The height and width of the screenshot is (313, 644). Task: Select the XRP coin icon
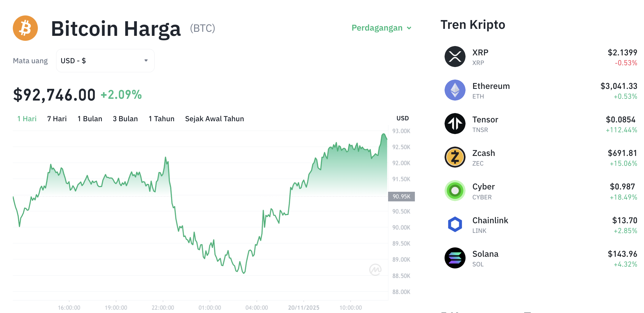[x=455, y=57]
